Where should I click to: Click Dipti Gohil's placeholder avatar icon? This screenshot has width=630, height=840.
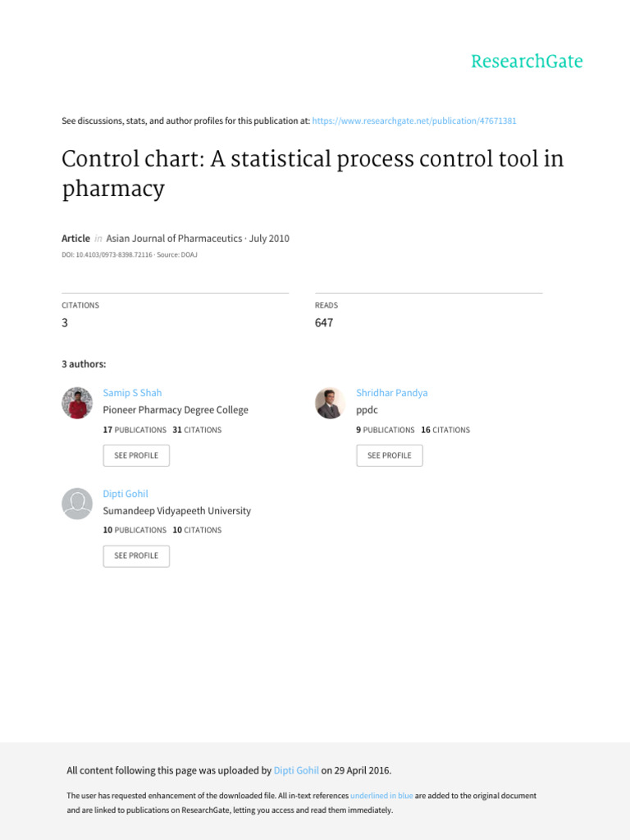tap(77, 504)
